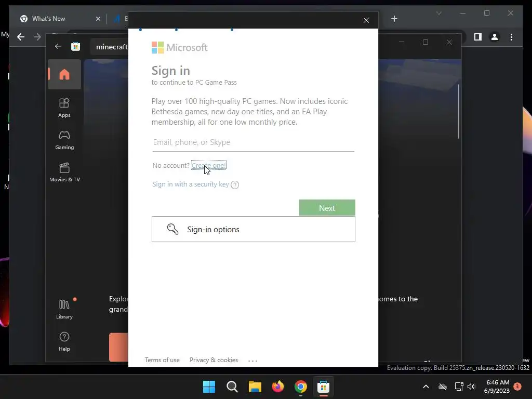This screenshot has height=399, width=532.
Task: Click the orange button in Store page
Action: [118, 347]
